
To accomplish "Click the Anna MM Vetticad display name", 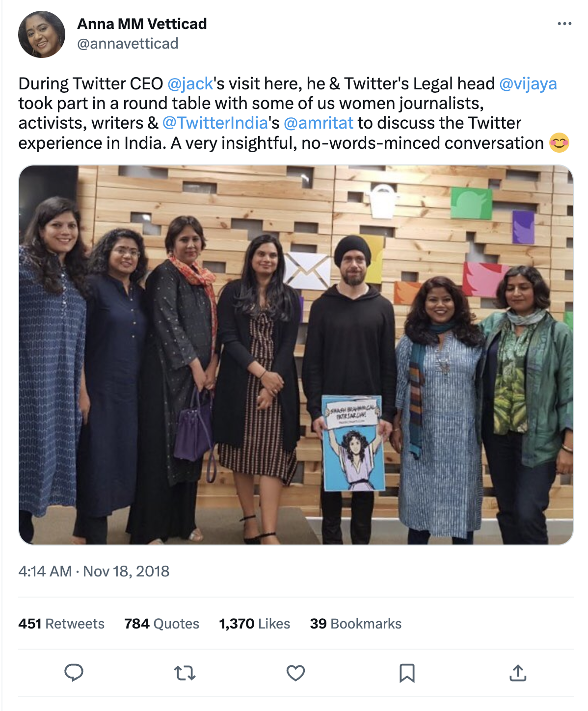I will [x=142, y=24].
